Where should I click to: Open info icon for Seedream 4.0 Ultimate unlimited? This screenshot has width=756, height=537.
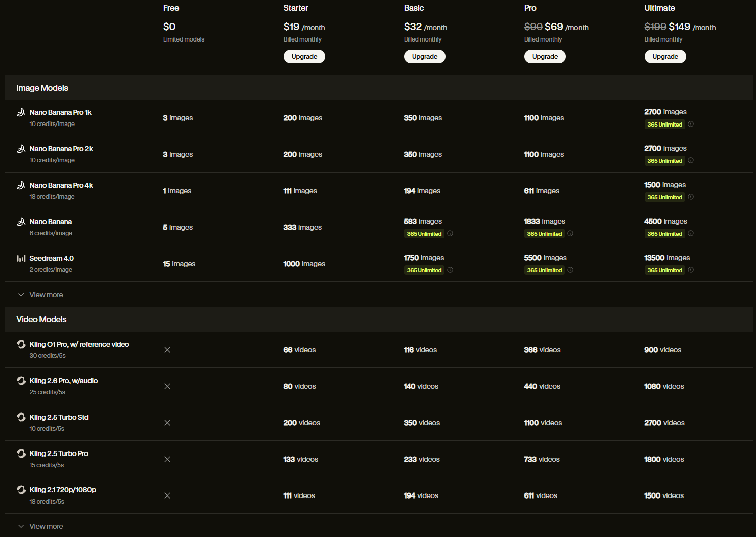click(x=691, y=270)
